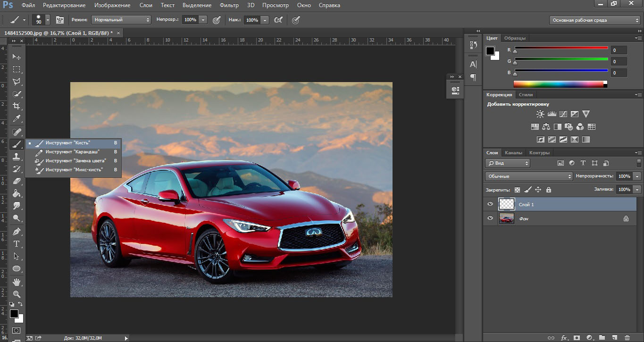Select the Ellipse shape tool
Viewport: 644px width, 342px height.
pos(17,268)
